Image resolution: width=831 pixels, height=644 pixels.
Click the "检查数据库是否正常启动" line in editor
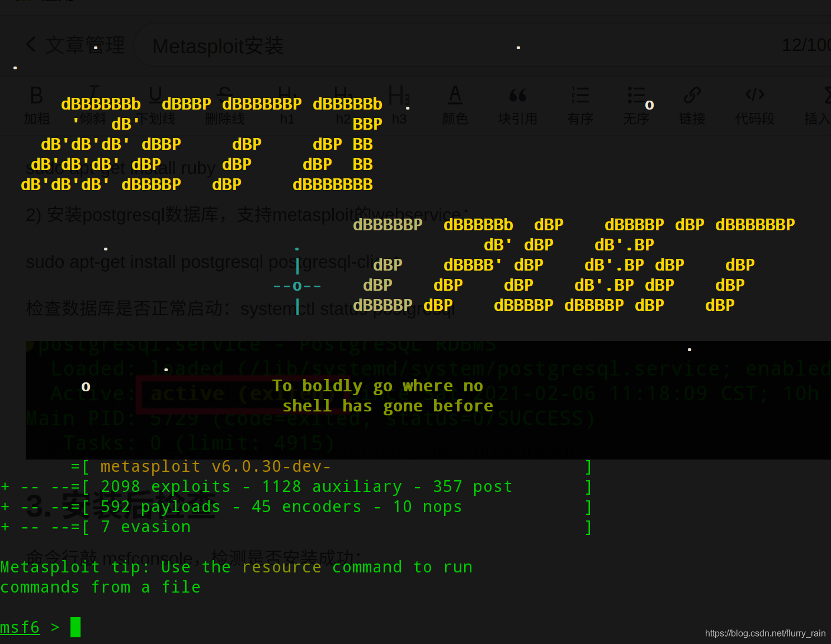240,308
